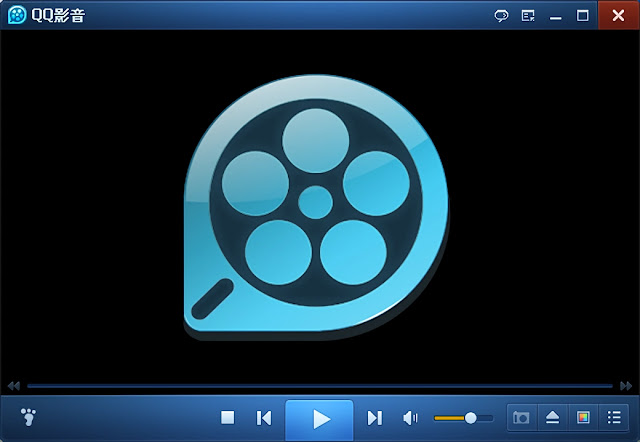The image size is (640, 442).
Task: Stop playback with the square button
Action: pos(227,418)
